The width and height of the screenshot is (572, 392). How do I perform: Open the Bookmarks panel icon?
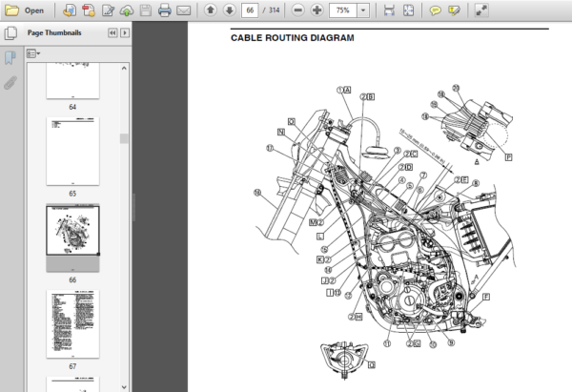click(x=10, y=57)
